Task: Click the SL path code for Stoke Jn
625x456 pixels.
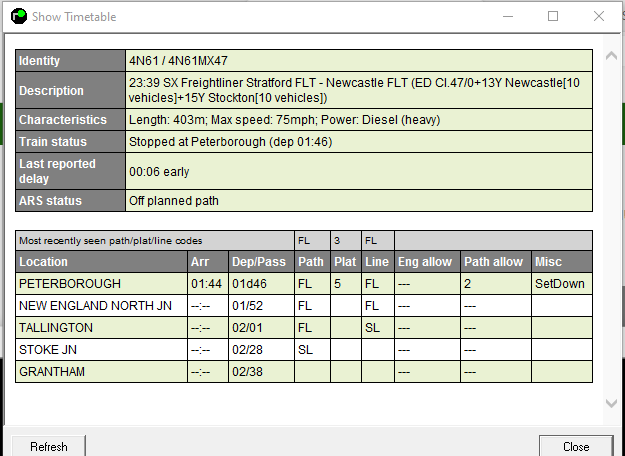Action: (x=312, y=350)
